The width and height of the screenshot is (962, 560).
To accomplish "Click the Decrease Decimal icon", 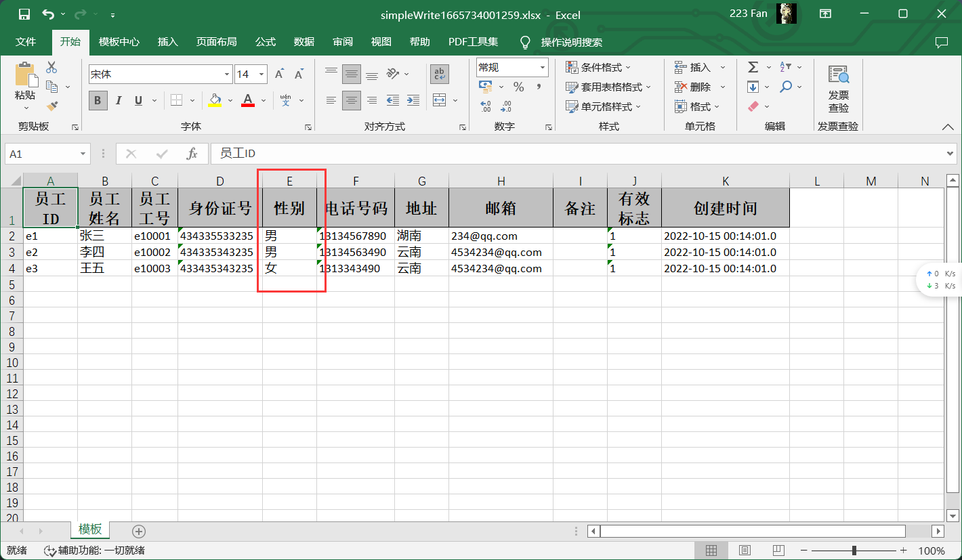I will point(505,106).
